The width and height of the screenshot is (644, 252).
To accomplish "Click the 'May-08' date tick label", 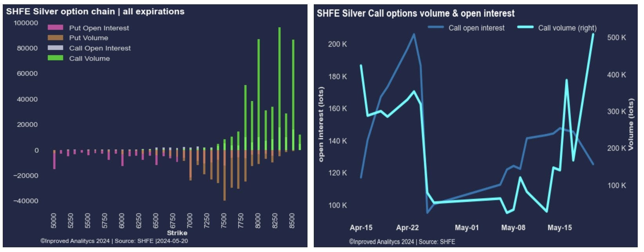I will coord(513,228).
